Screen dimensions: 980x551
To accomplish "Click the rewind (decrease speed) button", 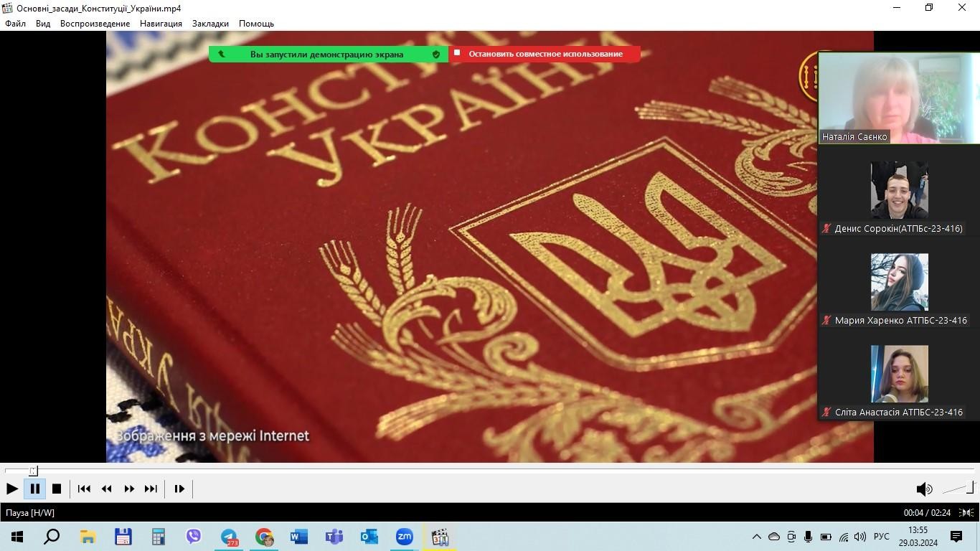I will pyautogui.click(x=107, y=489).
